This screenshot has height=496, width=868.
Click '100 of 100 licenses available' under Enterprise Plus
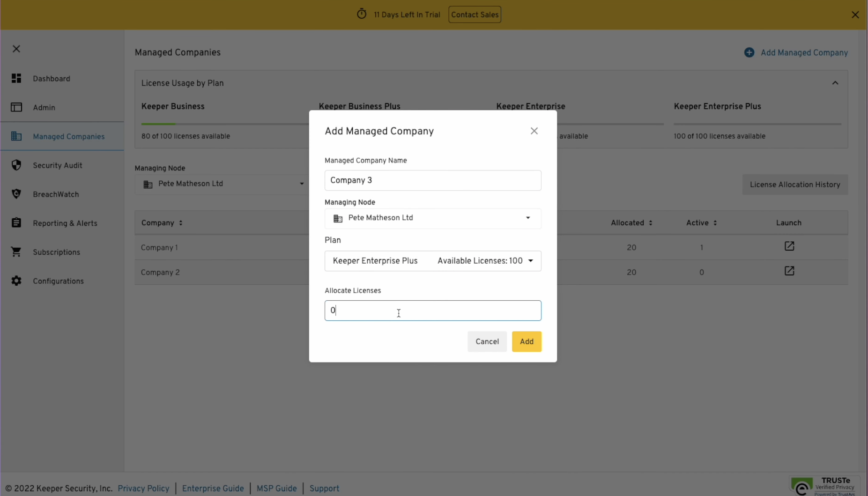720,136
